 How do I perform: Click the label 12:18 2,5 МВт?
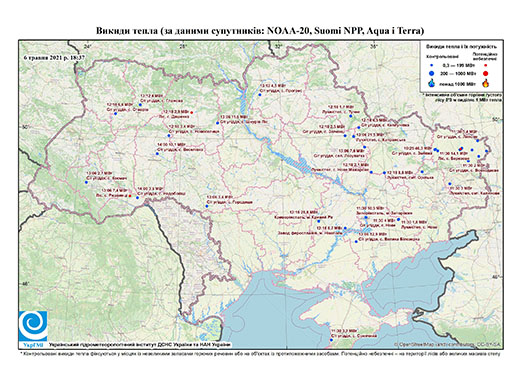point(332,127)
